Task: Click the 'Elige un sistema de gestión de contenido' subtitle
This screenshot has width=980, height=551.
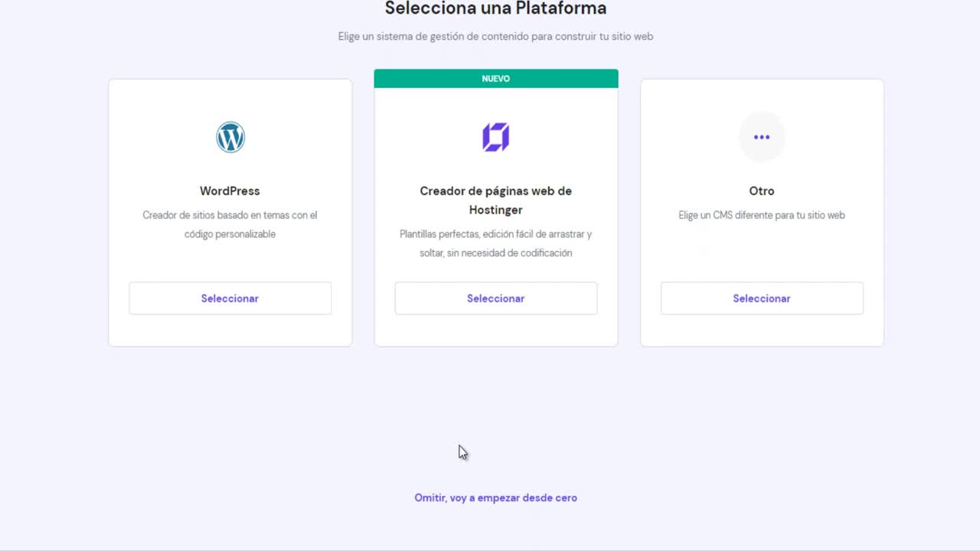Action: point(495,36)
